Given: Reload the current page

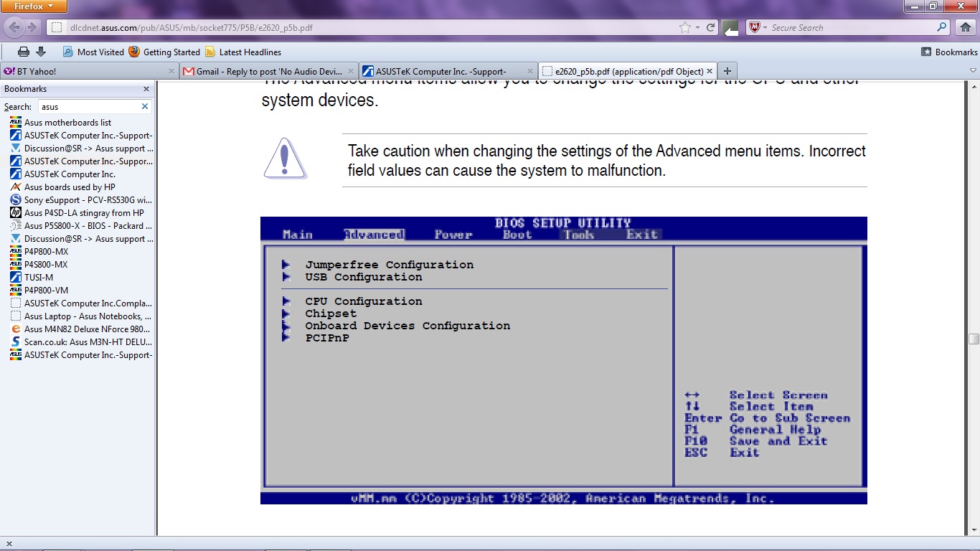Looking at the screenshot, I should 711,28.
